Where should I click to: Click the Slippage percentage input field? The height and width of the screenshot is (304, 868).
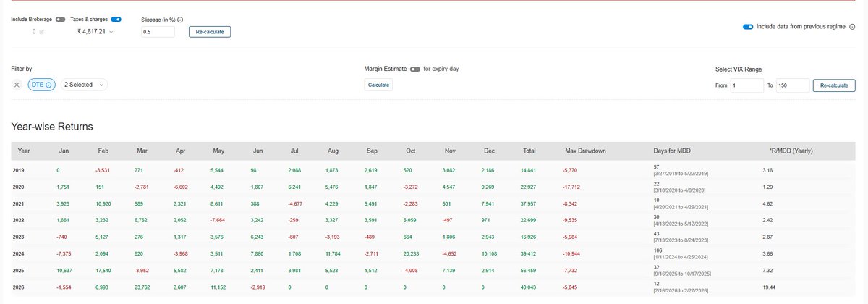[x=158, y=32]
